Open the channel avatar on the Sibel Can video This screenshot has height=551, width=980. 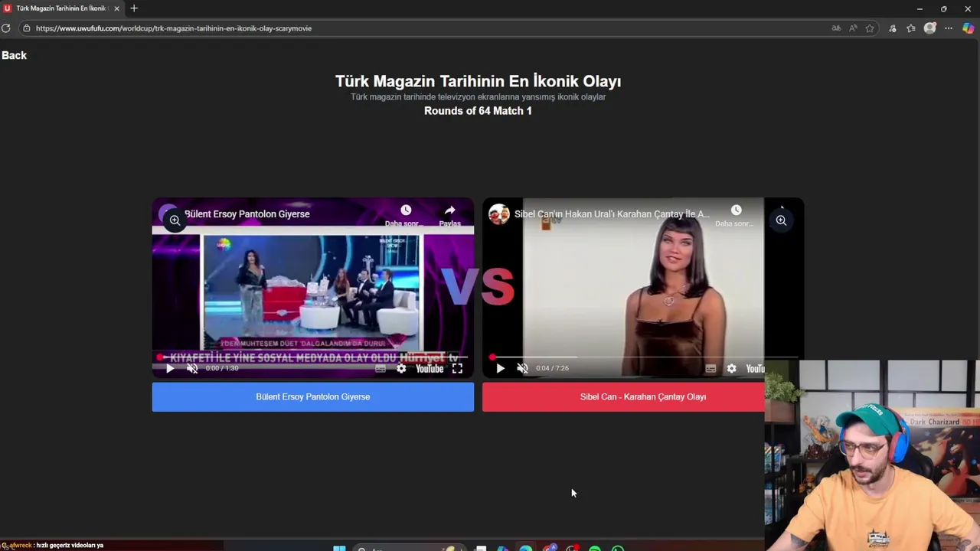[x=499, y=214]
